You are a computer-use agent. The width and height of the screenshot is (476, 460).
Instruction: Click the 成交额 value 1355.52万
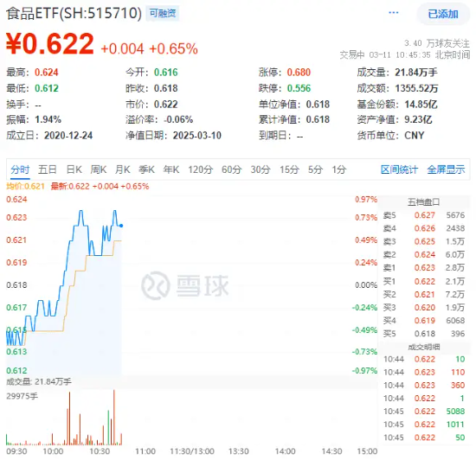pyautogui.click(x=416, y=88)
